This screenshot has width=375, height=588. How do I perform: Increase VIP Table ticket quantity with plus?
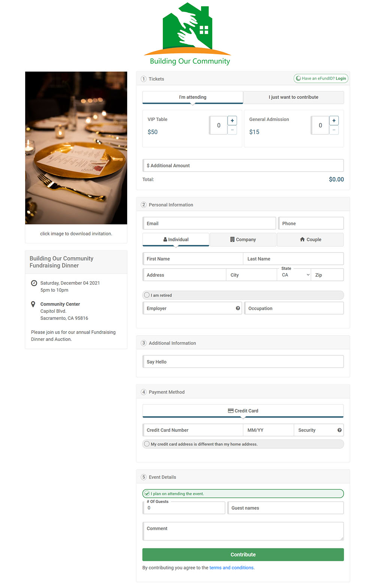pyautogui.click(x=232, y=121)
